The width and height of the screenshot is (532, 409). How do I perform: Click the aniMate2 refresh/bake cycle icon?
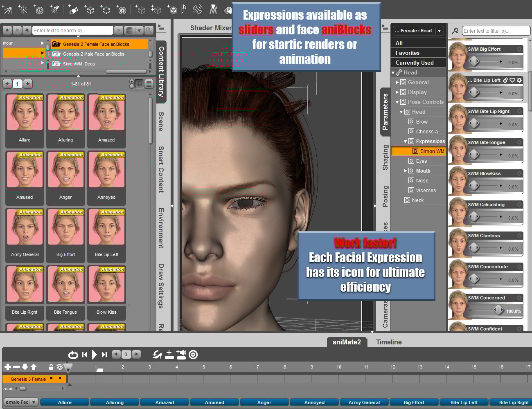pyautogui.click(x=157, y=355)
